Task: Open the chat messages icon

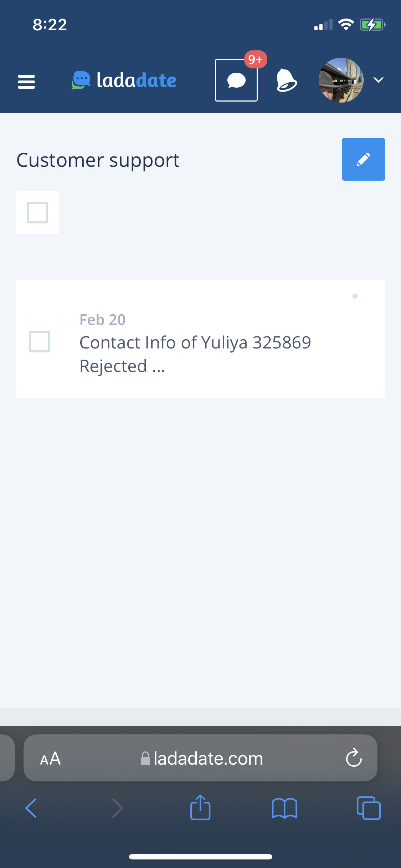Action: click(x=236, y=81)
